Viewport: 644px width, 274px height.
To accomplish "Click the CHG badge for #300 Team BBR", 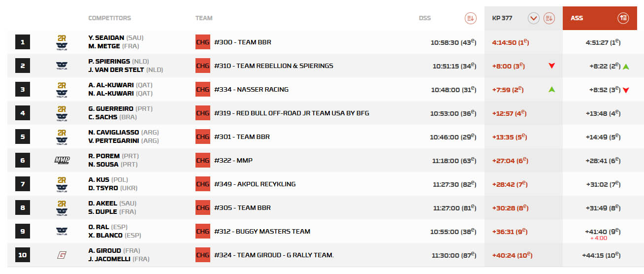I will point(203,42).
